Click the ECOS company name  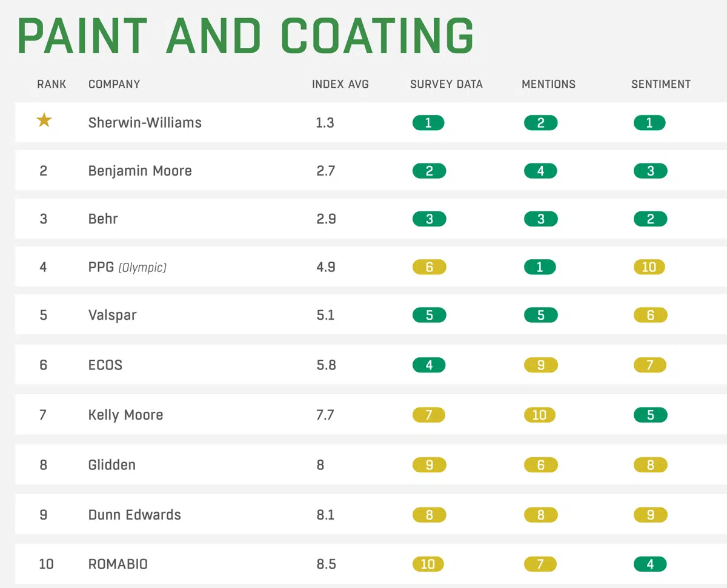105,365
